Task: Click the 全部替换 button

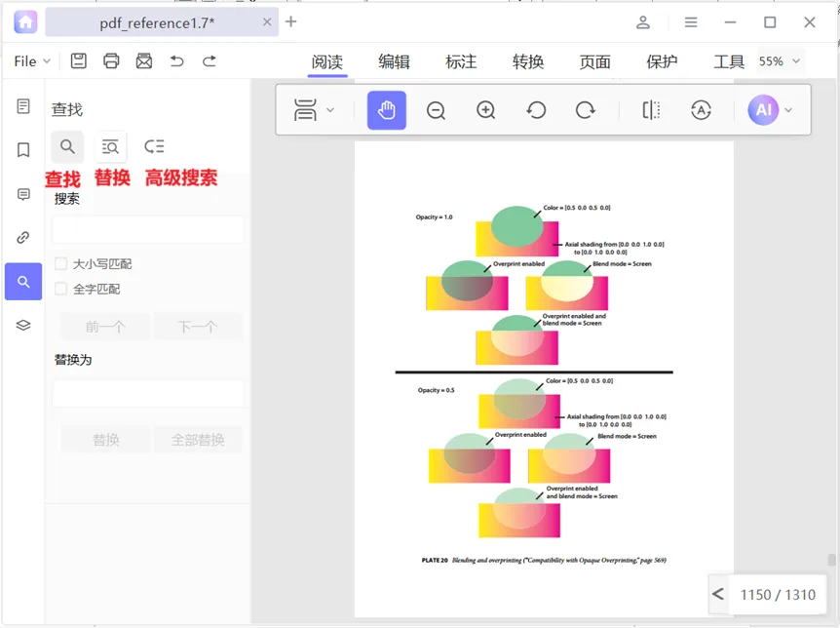Action: [x=198, y=440]
